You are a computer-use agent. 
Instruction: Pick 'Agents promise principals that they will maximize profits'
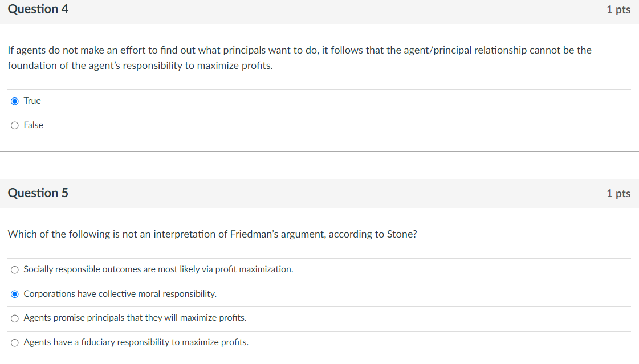pyautogui.click(x=14, y=318)
